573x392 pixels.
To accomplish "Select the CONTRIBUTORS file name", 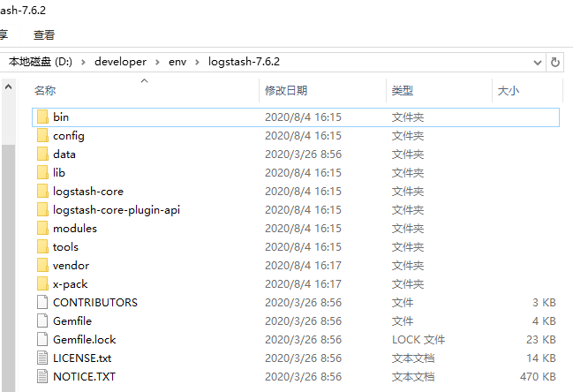I will click(x=95, y=303).
